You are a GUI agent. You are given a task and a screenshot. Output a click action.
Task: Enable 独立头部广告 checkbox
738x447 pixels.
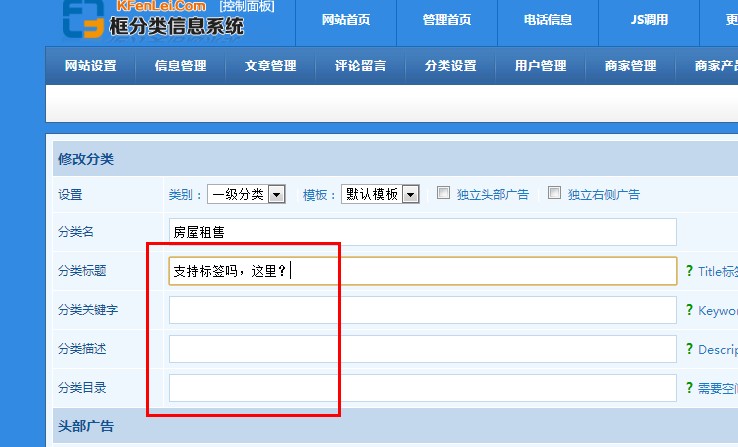coord(444,194)
